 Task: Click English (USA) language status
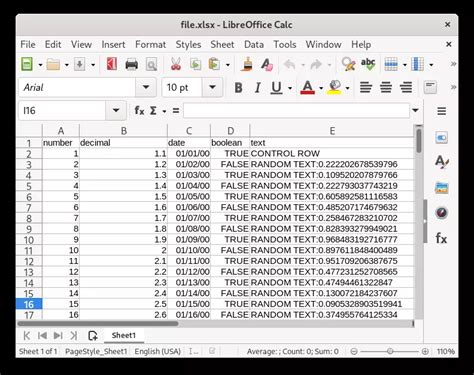pos(157,351)
